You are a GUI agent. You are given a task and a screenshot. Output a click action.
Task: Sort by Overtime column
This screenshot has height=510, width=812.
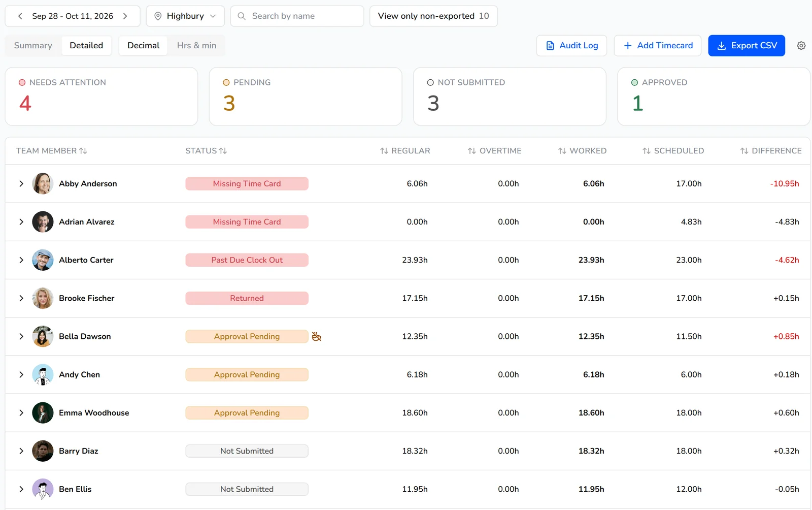click(x=494, y=151)
